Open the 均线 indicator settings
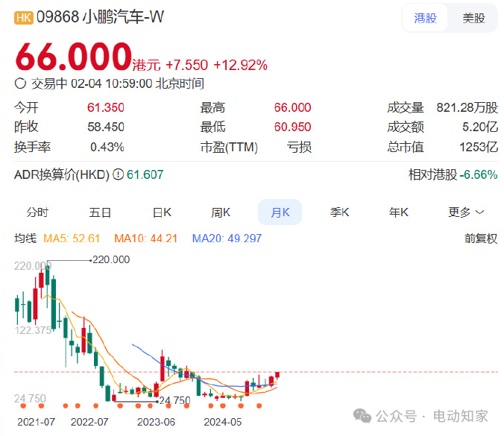The height and width of the screenshot is (436, 504). click(x=25, y=238)
